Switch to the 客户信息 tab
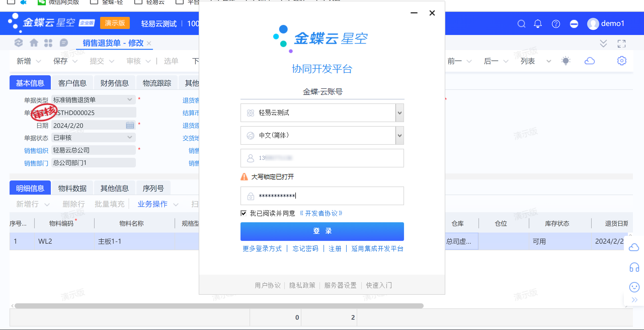The width and height of the screenshot is (644, 330). [x=72, y=83]
